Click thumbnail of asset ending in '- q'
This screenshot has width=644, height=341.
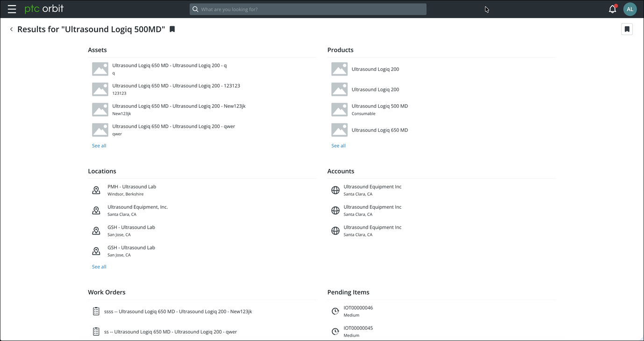point(100,69)
